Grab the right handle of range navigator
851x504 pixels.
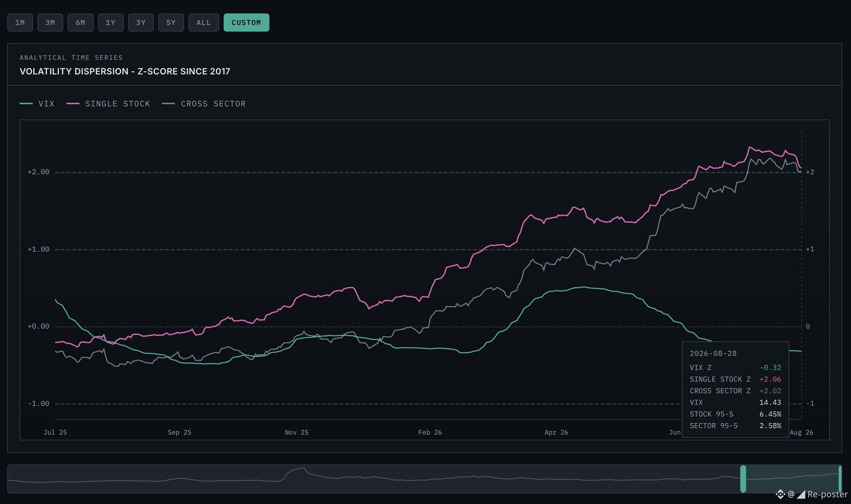pyautogui.click(x=840, y=479)
